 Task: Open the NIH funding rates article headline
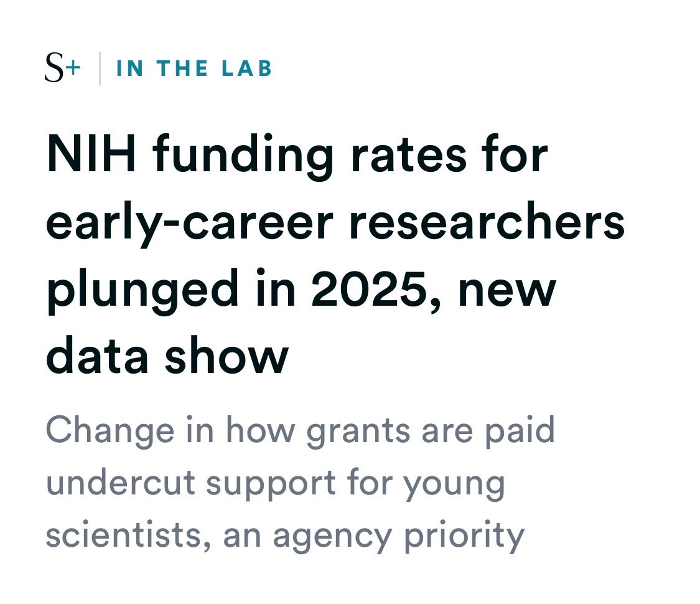click(x=335, y=255)
